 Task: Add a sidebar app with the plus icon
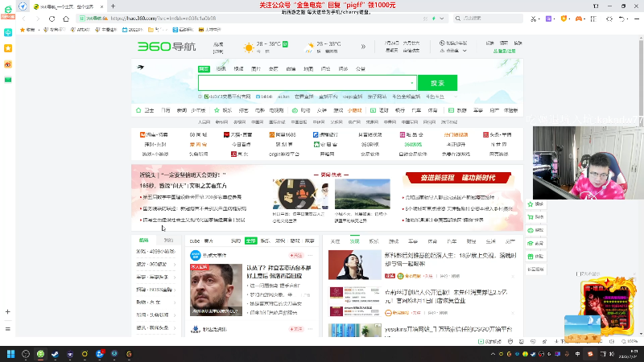pyautogui.click(x=8, y=312)
